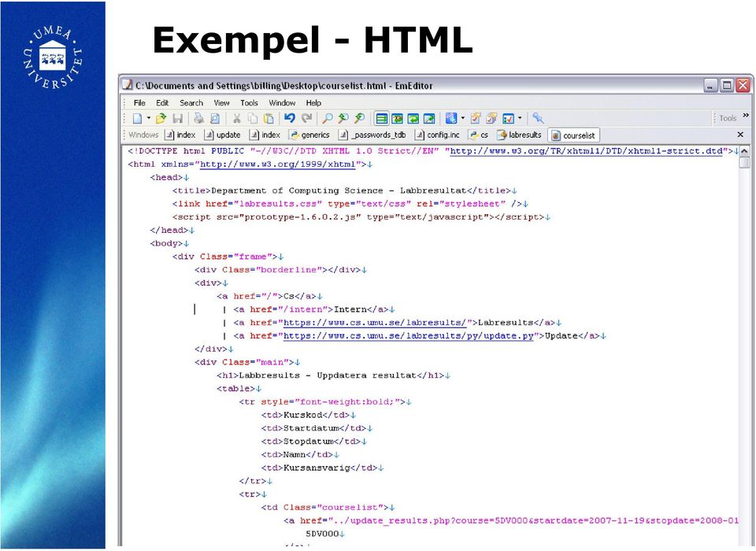Click the vertical scrollbar thumb
The width and height of the screenshot is (756, 551).
coord(744,162)
